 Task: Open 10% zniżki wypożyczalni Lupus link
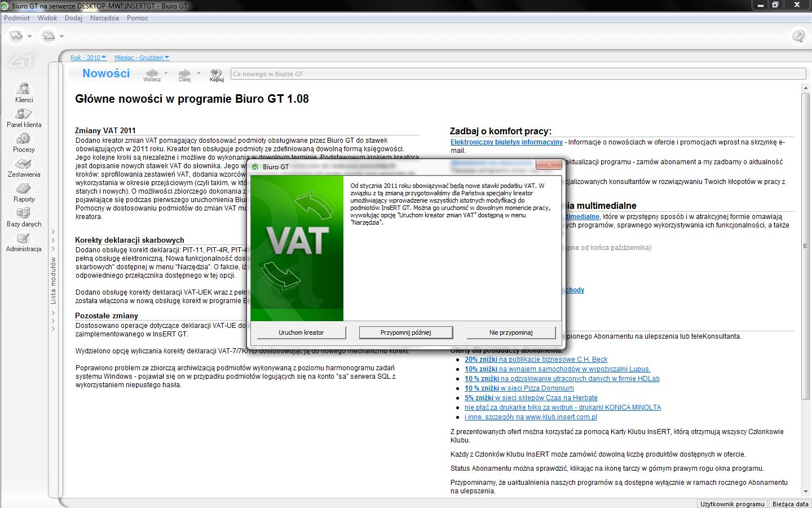point(557,369)
